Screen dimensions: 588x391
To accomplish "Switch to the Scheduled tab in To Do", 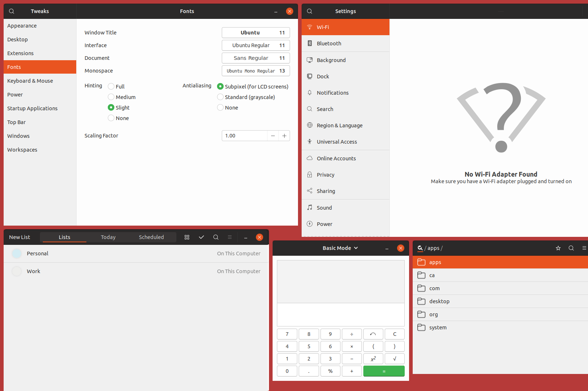I will pos(151,237).
